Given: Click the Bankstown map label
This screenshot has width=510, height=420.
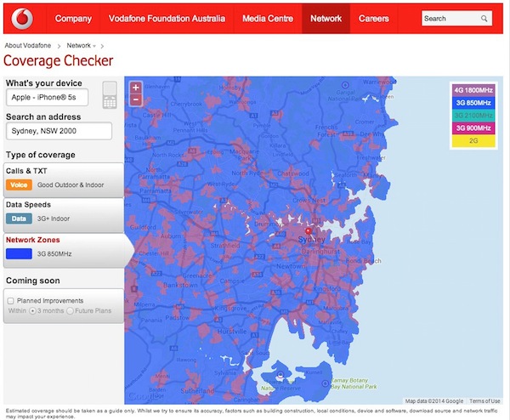Looking at the screenshot, I should 180,285.
